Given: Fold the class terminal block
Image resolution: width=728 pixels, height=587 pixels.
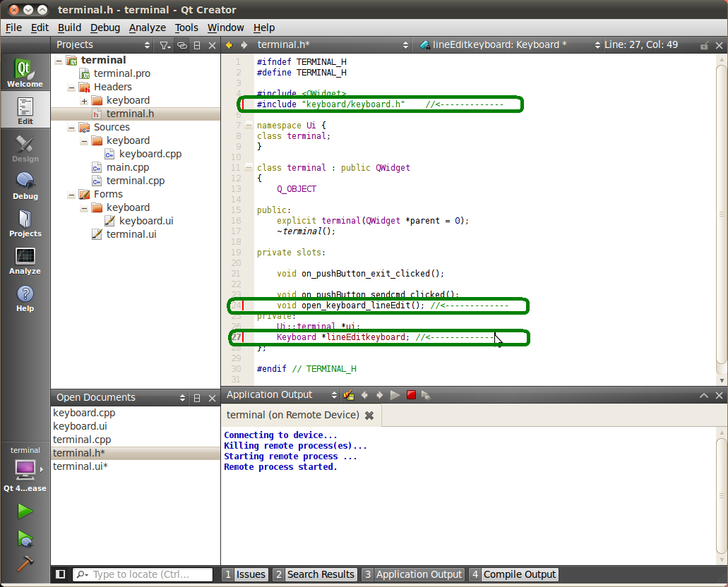Looking at the screenshot, I should (x=249, y=167).
